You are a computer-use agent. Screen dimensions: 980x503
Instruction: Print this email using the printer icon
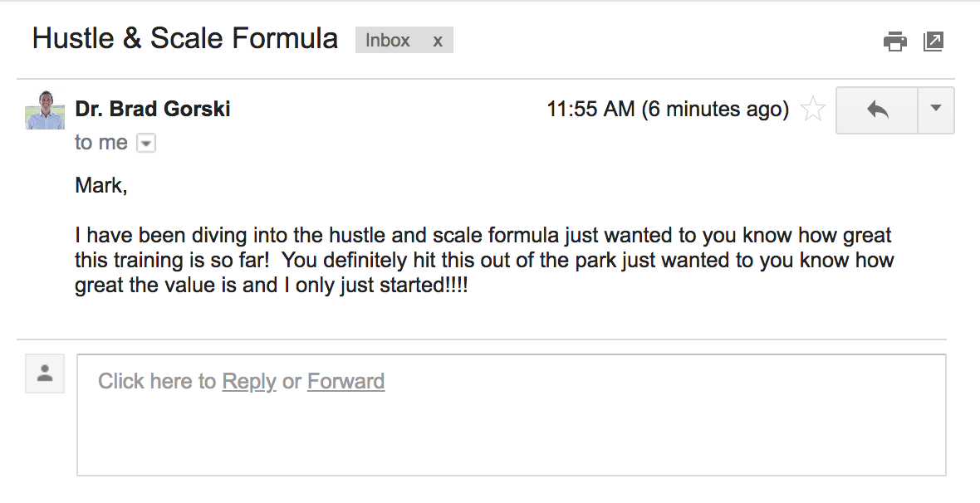[x=894, y=41]
